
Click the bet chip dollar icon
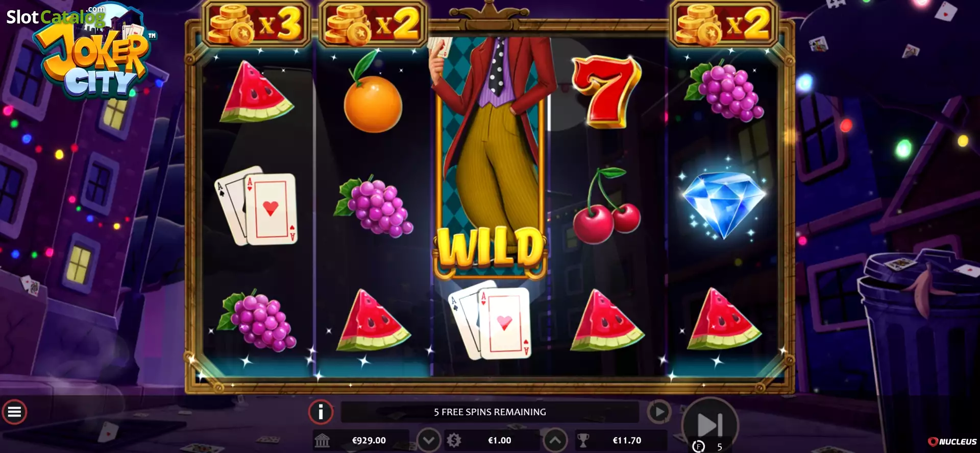click(454, 440)
